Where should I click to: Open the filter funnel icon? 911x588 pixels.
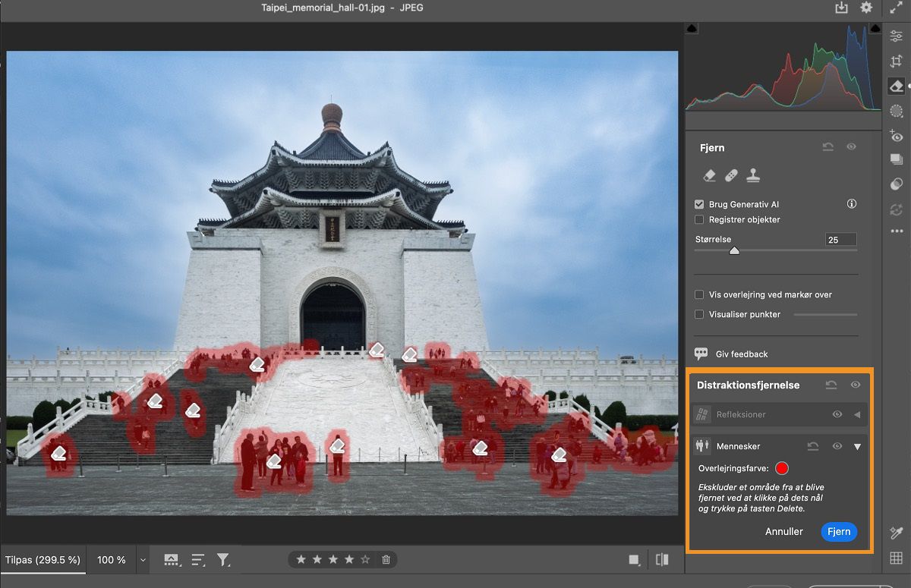(x=223, y=560)
